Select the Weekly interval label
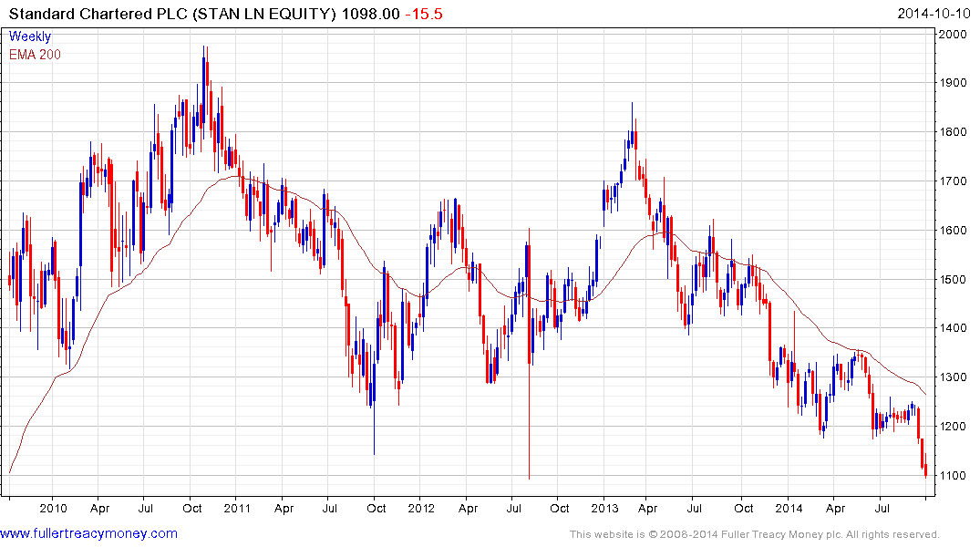 (30, 36)
